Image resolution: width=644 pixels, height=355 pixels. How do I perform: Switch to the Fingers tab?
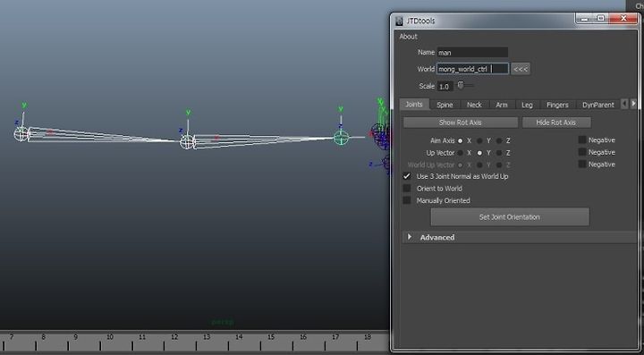tap(557, 105)
